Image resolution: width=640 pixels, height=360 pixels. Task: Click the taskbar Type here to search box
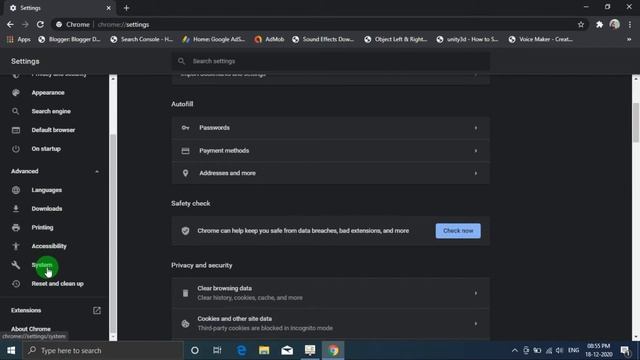tap(102, 350)
